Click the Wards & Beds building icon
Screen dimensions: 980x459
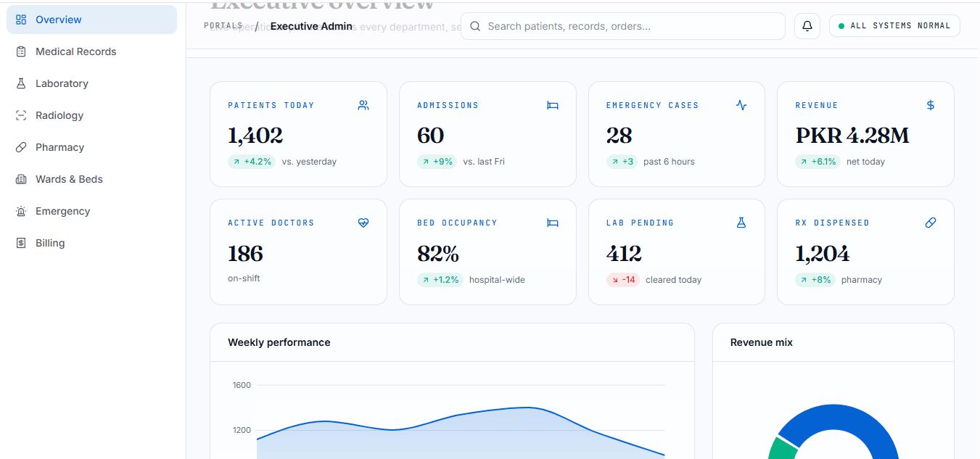click(21, 179)
